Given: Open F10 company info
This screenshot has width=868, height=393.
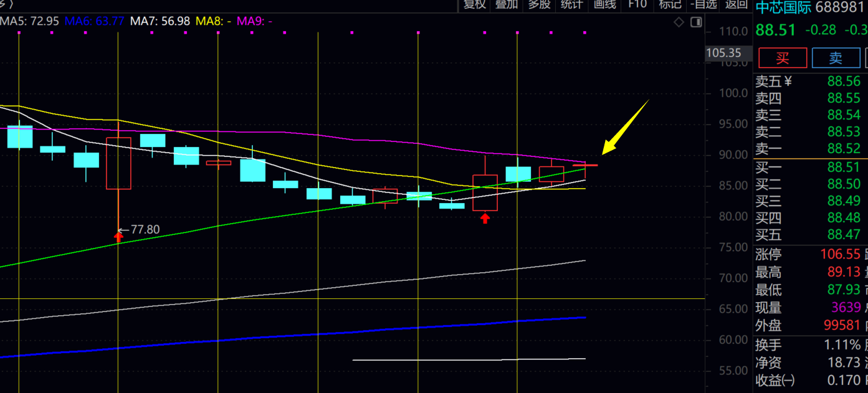Looking at the screenshot, I should tap(637, 5).
